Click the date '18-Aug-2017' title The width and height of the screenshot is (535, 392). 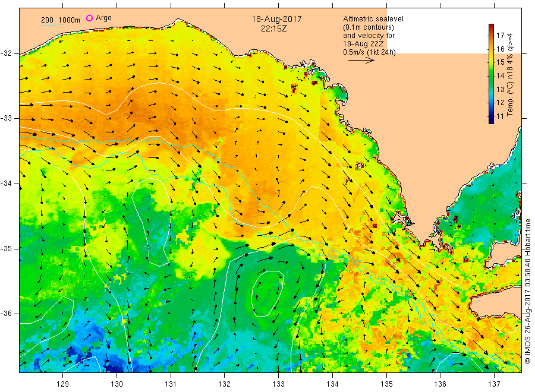tap(276, 19)
